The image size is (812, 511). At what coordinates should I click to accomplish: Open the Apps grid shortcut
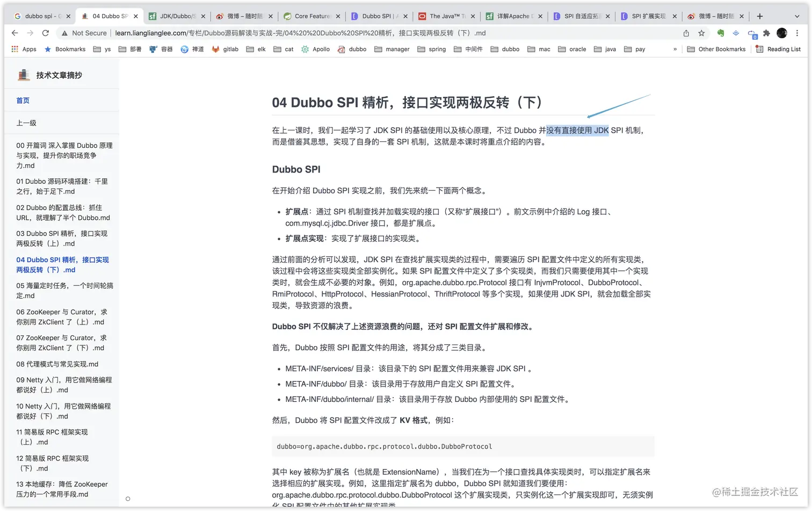[x=24, y=49]
